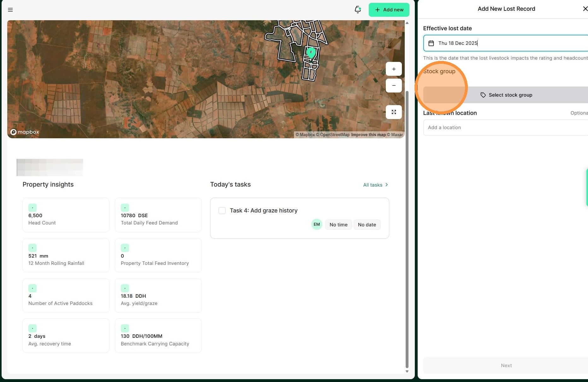
Task: Zoom in on the map
Action: click(x=394, y=69)
